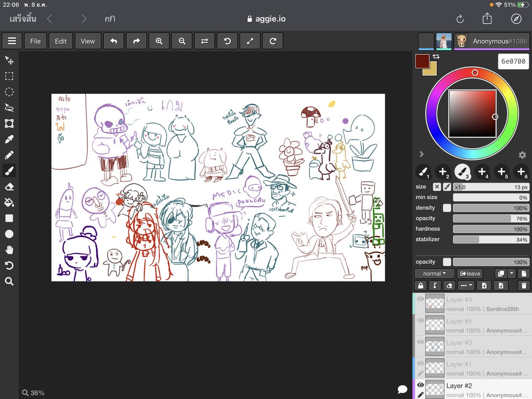532x399 pixels.
Task: Delete layer with trash button
Action: (524, 286)
